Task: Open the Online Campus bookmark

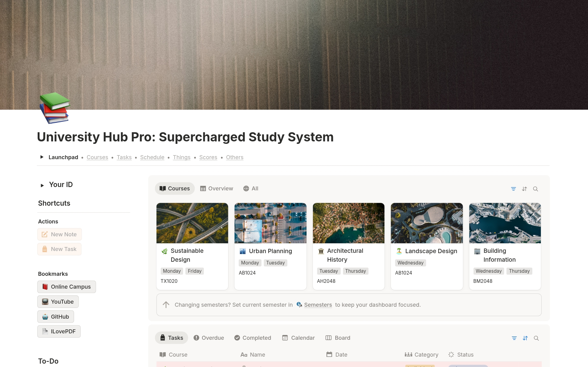Action: (66, 287)
